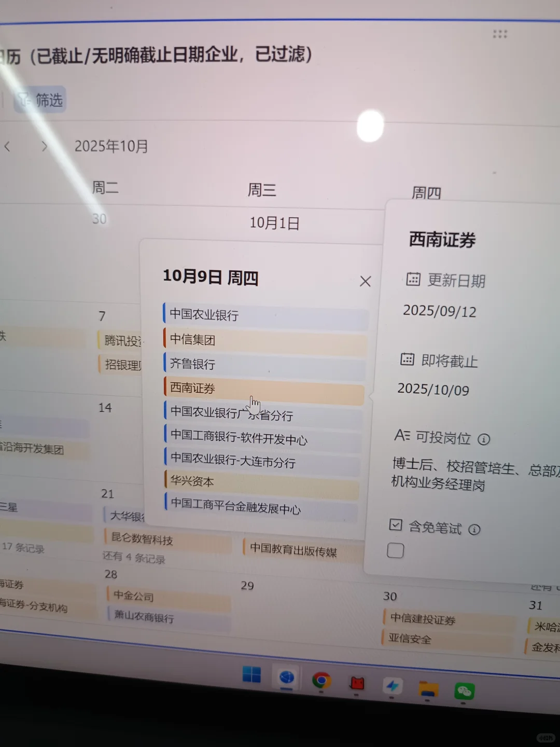Click info icon beside 可投岗位

click(484, 439)
